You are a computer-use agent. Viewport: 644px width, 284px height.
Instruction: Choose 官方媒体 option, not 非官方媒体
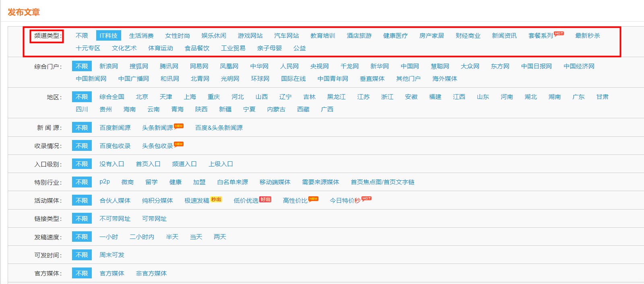pos(112,274)
